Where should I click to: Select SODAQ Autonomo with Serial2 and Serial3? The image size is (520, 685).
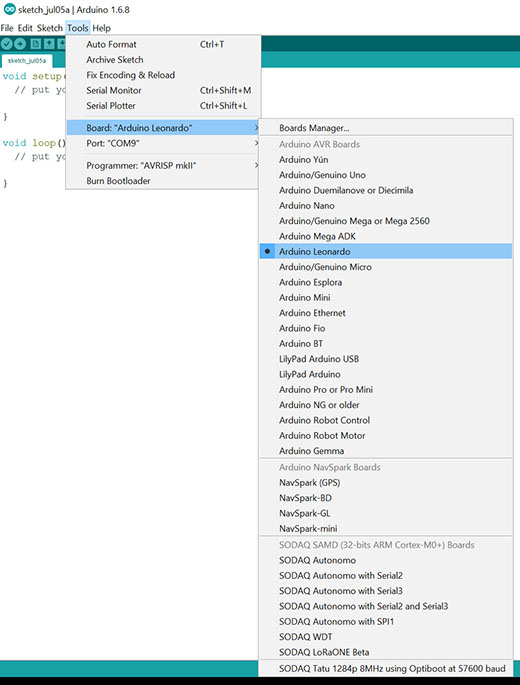pyautogui.click(x=386, y=606)
